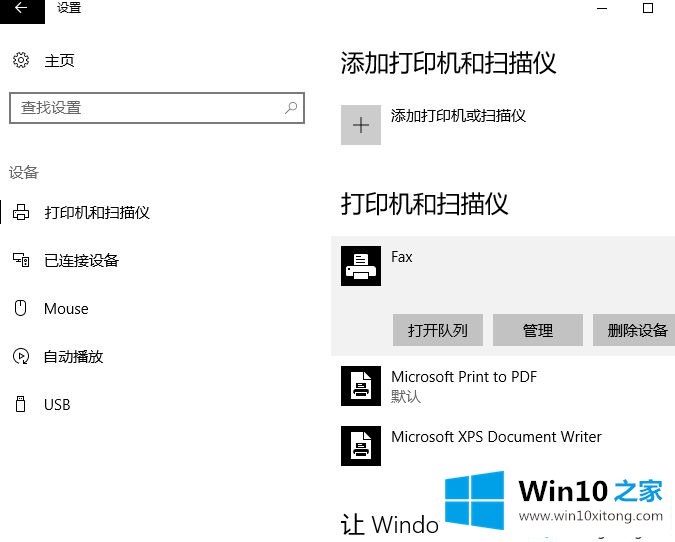Click the connected devices icon

pos(21,260)
